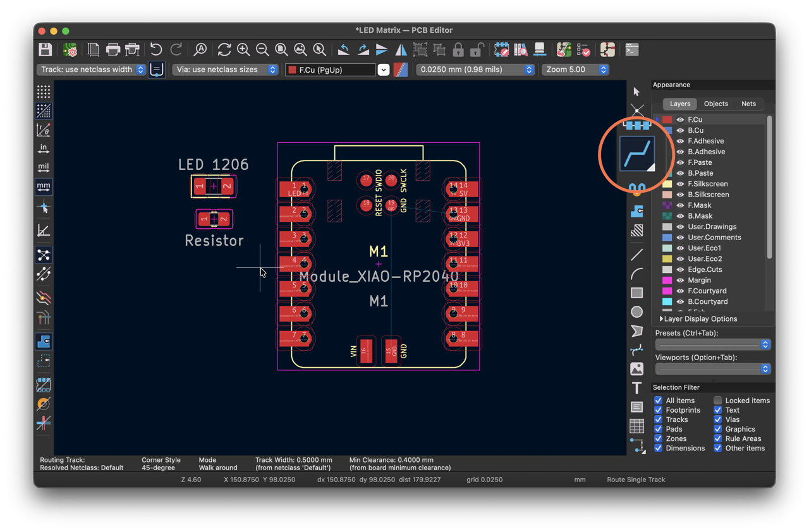Expand Layer Display Options
This screenshot has height=532, width=809.
coord(698,319)
